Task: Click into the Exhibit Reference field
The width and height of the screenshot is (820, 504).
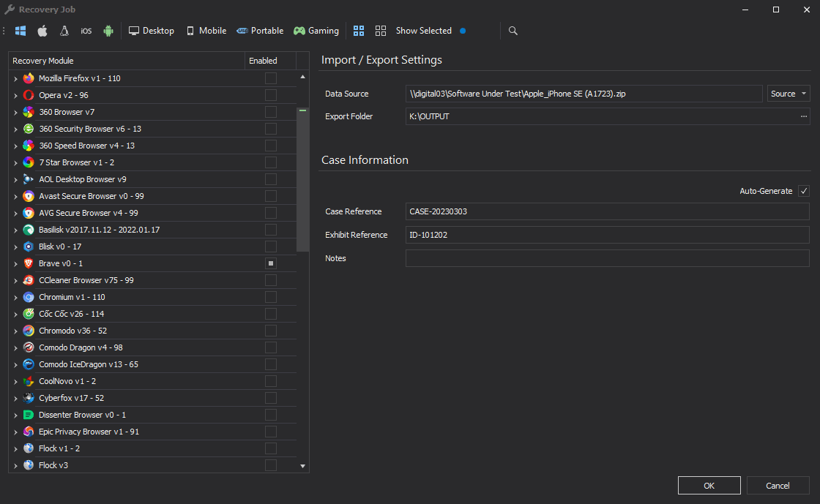Action: 607,235
